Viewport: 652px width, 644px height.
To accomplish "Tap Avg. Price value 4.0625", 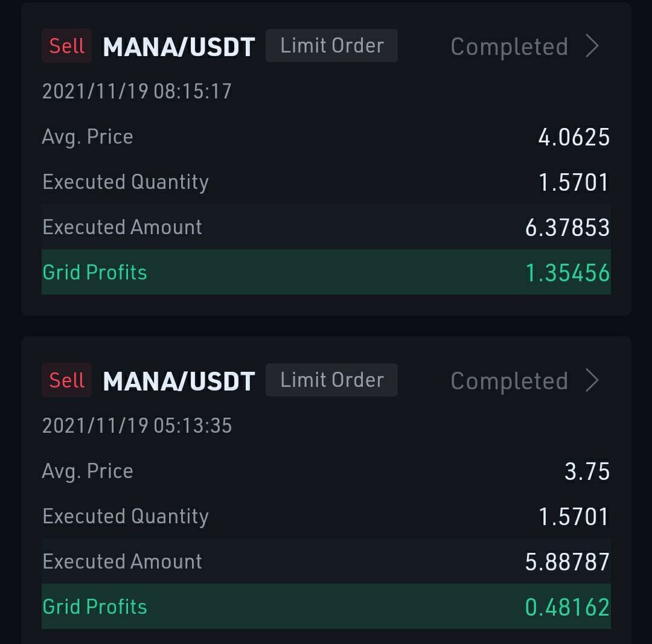I will click(x=574, y=137).
